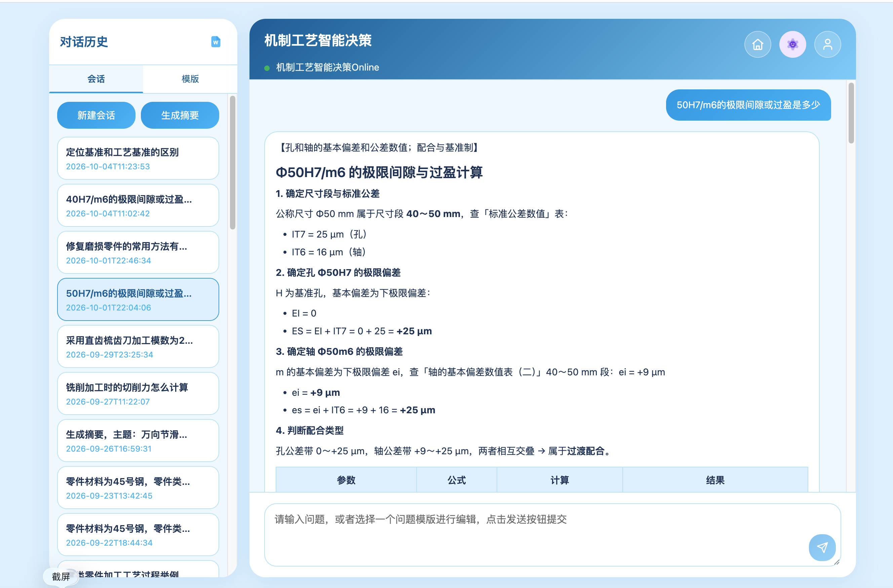
Task: Click the heading Φ50H7/m6 的极限间隙与过盈计算
Action: tap(379, 172)
